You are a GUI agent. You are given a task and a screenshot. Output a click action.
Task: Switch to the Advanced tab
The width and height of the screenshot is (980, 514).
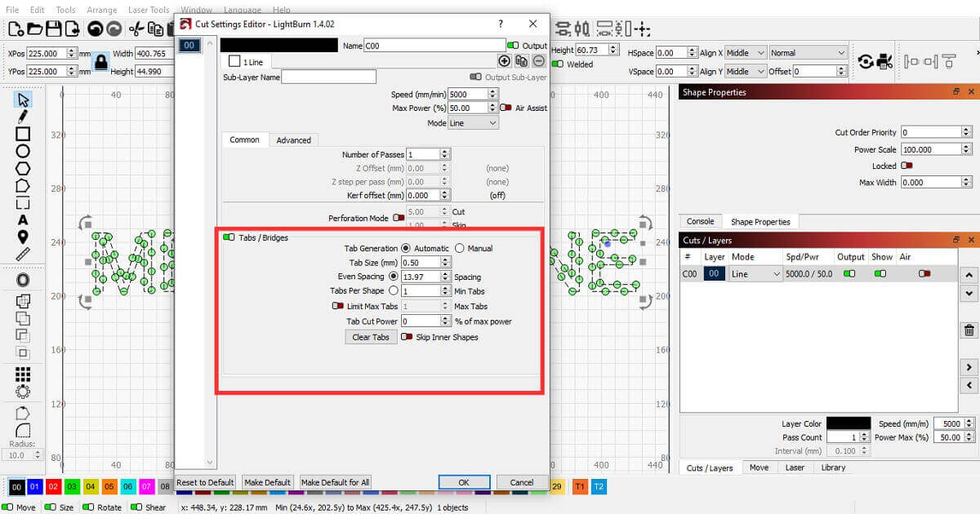[294, 140]
